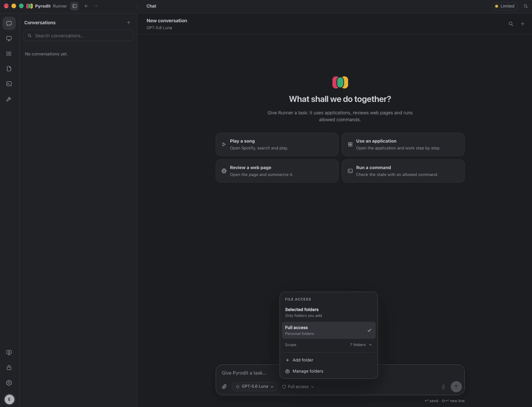Open the user avatar labeled E
The height and width of the screenshot is (407, 532).
point(9,399)
